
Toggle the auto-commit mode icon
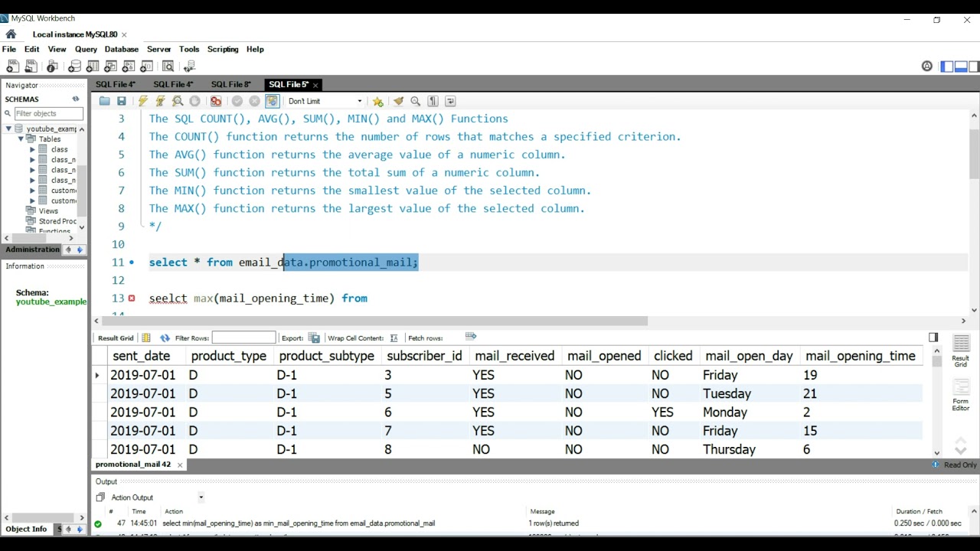(273, 101)
